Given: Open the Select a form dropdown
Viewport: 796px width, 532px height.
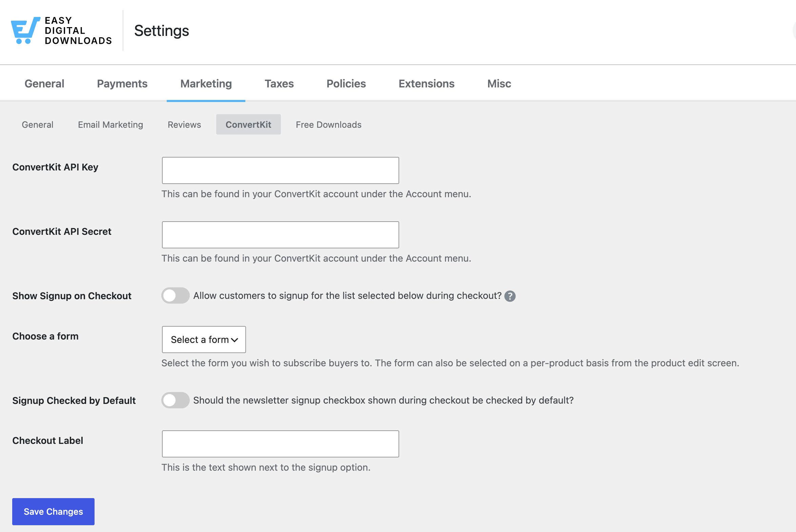Looking at the screenshot, I should (x=204, y=340).
